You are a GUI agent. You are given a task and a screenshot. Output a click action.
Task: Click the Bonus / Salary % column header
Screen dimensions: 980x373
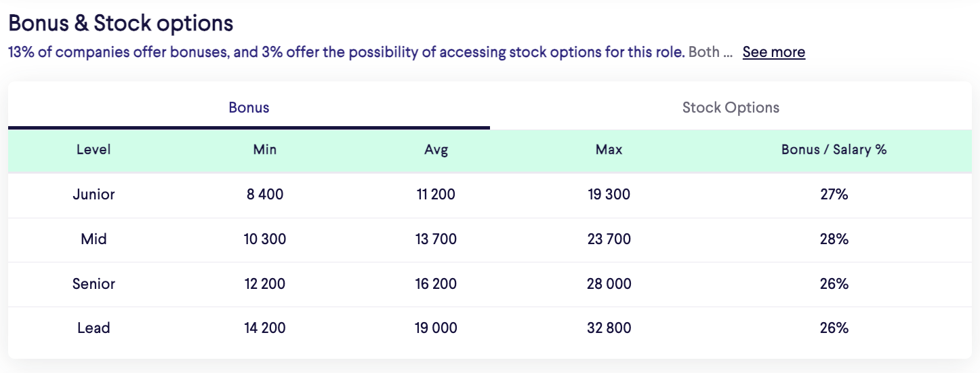coord(834,150)
